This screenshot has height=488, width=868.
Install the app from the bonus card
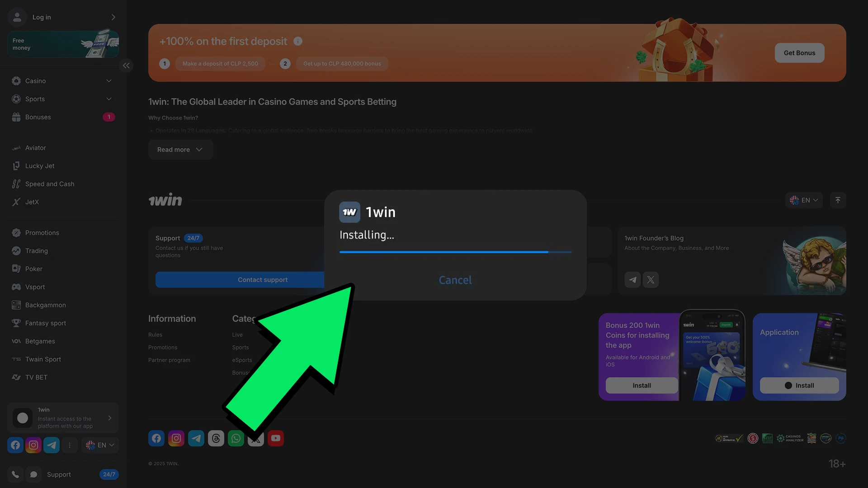tap(642, 385)
